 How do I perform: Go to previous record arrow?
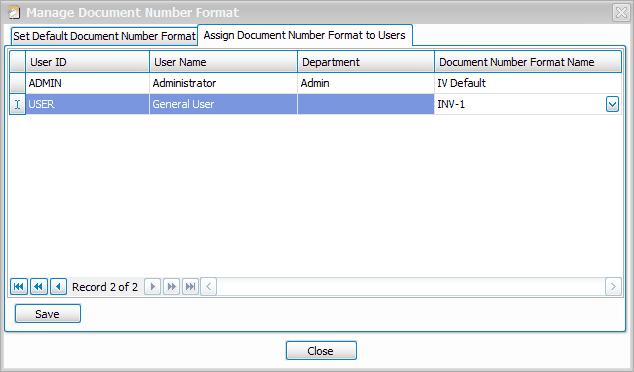point(59,287)
